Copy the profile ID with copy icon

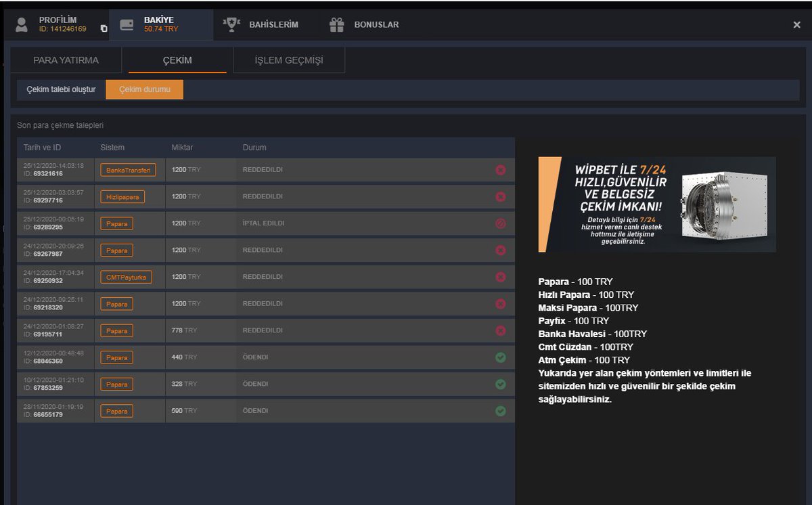(104, 28)
